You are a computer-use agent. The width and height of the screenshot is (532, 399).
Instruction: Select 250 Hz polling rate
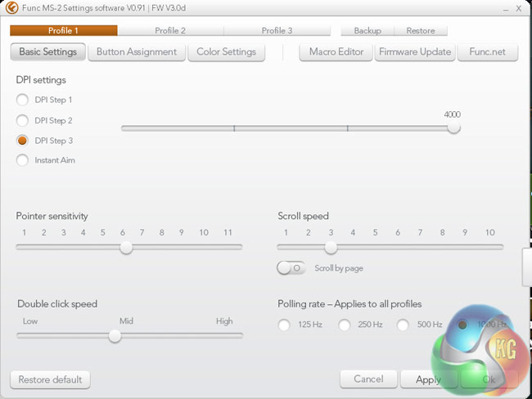click(x=344, y=325)
